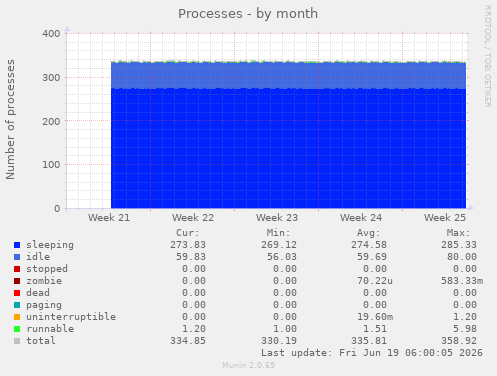This screenshot has width=497, height=376.
Task: Click the chart title 'Processes - by month'
Action: 248,14
